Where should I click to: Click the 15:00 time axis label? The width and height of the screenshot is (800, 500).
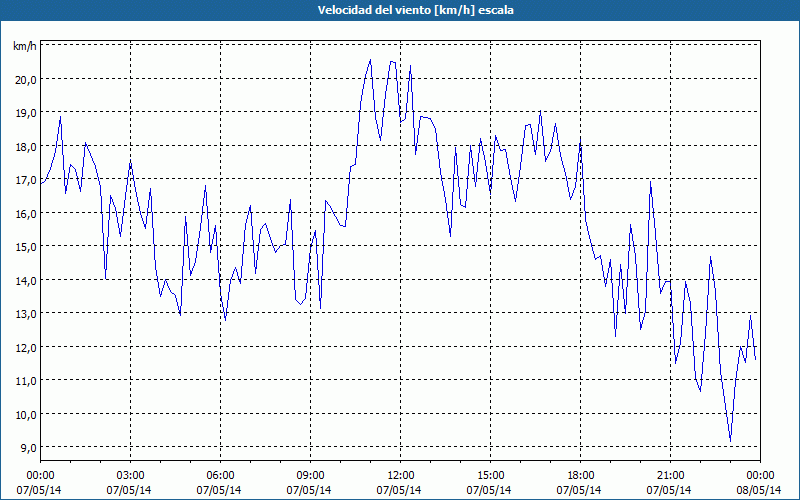pyautogui.click(x=490, y=476)
